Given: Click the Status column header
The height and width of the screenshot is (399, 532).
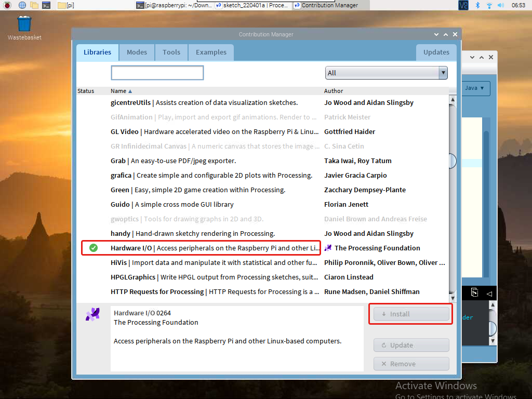Looking at the screenshot, I should tap(86, 91).
